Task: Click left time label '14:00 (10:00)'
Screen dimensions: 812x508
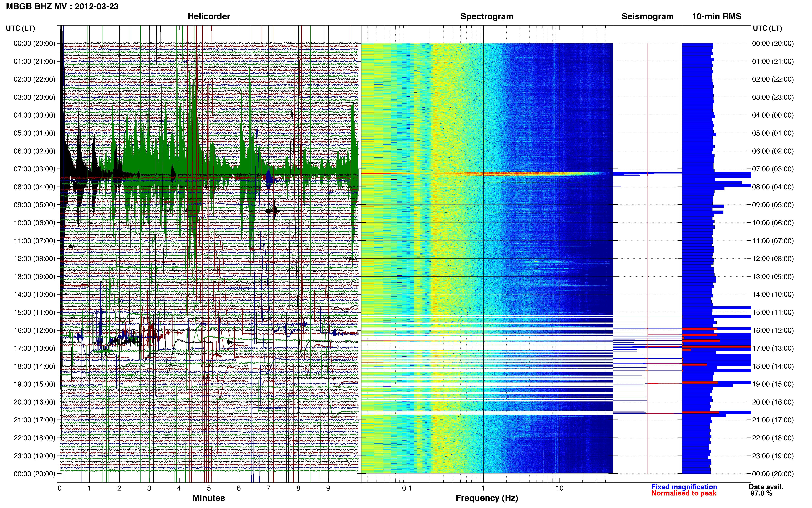Action: [x=34, y=295]
